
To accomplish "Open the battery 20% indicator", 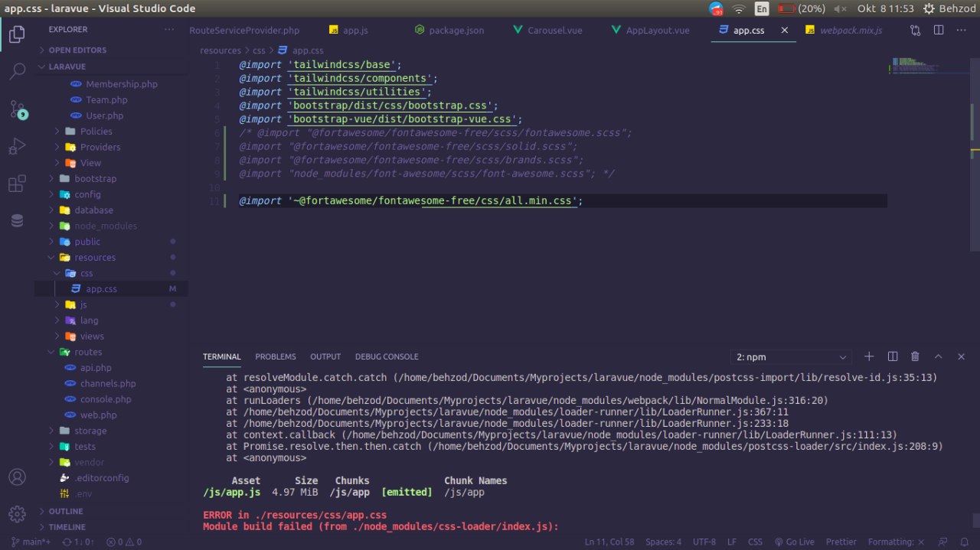I will tap(801, 8).
